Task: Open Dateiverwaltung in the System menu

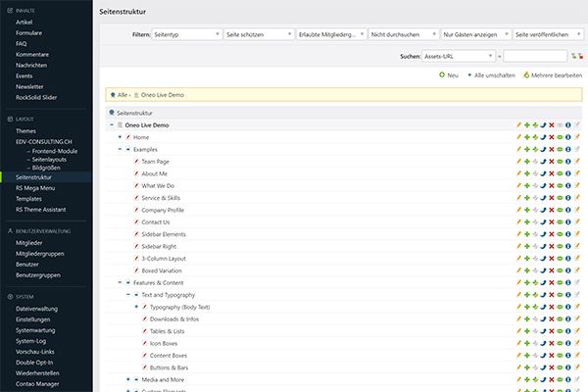Action: click(x=38, y=309)
